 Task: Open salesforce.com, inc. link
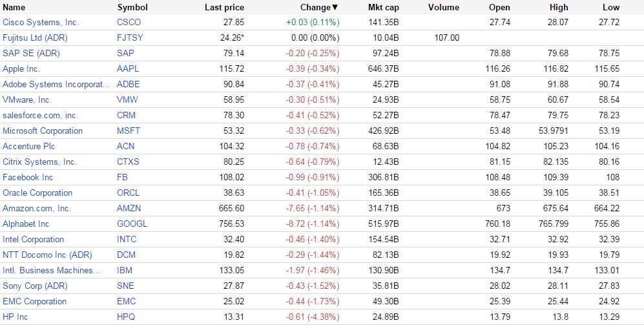click(40, 115)
